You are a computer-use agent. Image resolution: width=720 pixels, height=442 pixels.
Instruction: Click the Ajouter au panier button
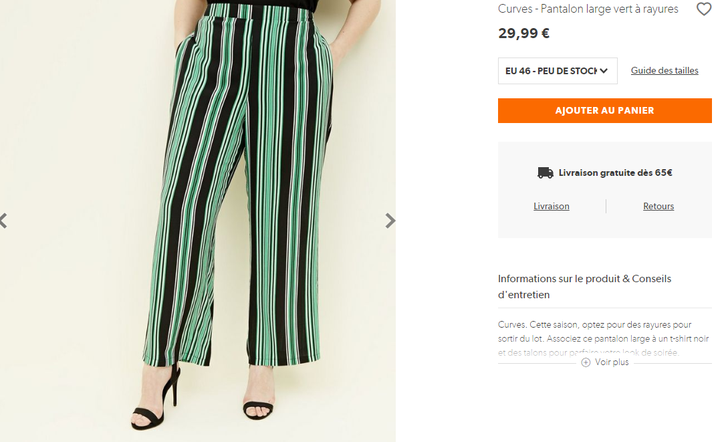click(604, 111)
